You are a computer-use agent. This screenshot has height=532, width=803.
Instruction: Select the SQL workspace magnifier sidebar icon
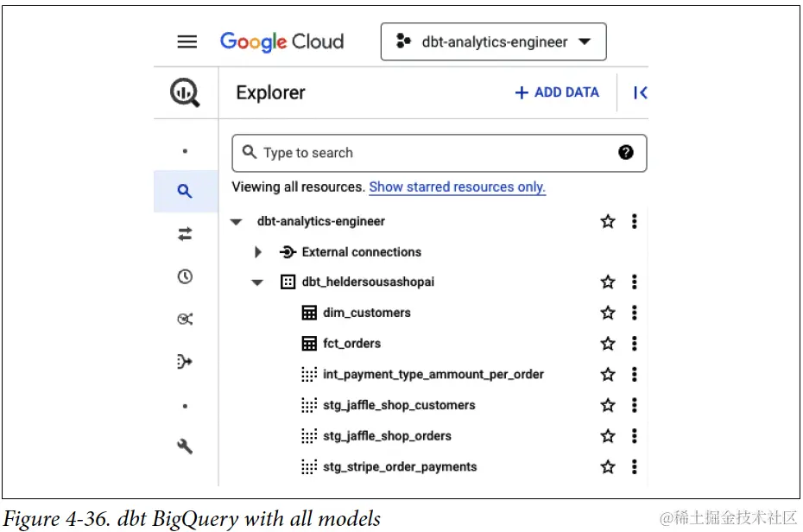(x=185, y=192)
